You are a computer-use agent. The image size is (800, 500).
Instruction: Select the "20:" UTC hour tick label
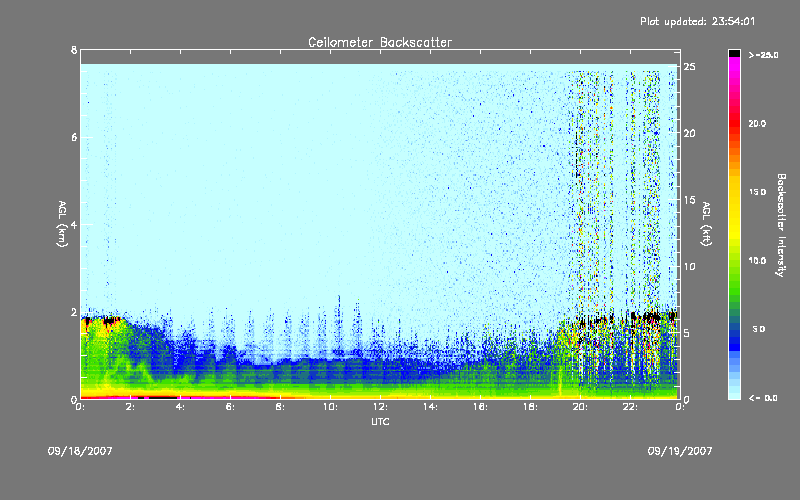pyautogui.click(x=580, y=407)
